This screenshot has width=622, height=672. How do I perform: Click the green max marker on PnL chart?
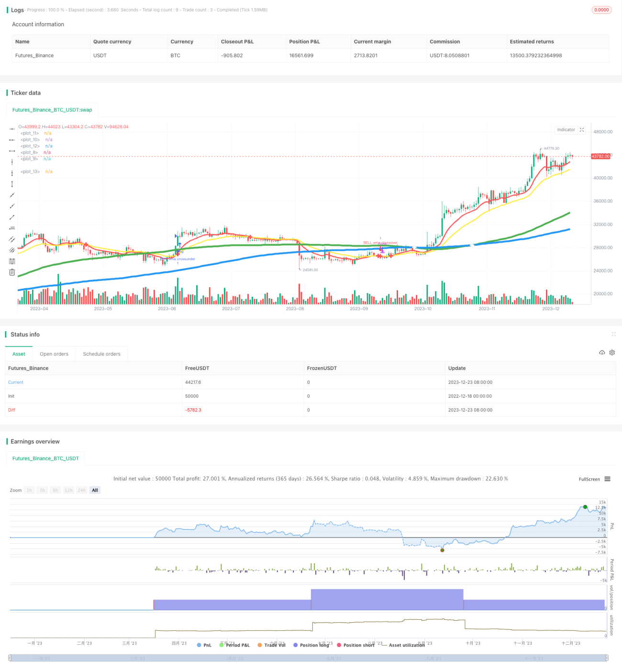click(585, 507)
